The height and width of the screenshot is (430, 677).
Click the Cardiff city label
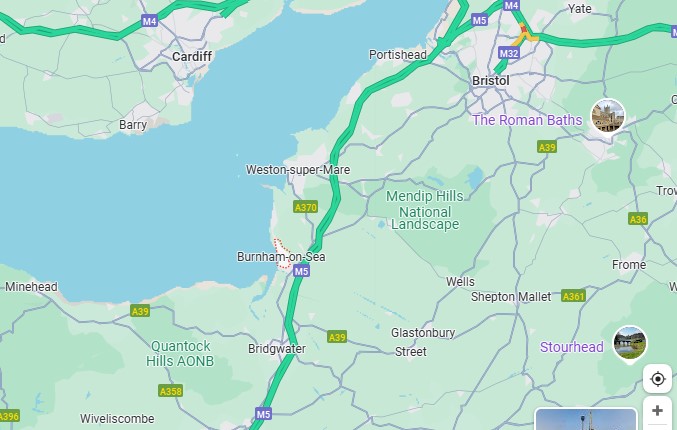192,57
